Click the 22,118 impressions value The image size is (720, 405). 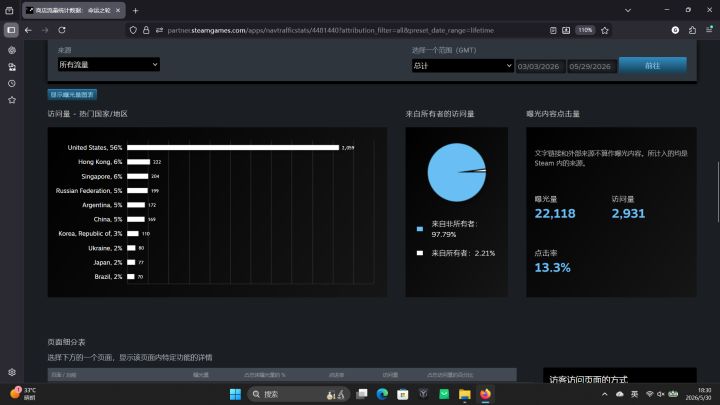pyautogui.click(x=555, y=214)
